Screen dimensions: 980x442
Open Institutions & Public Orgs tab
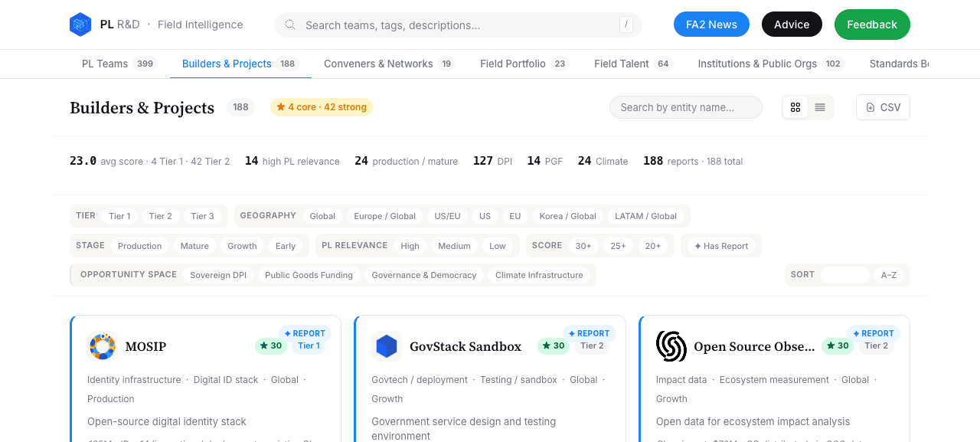coord(771,64)
